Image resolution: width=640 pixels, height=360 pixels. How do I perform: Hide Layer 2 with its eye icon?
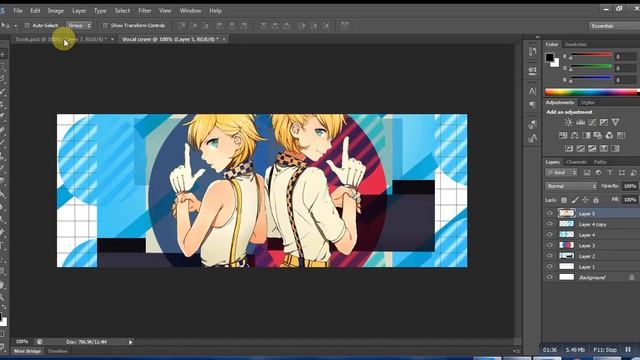click(x=549, y=256)
